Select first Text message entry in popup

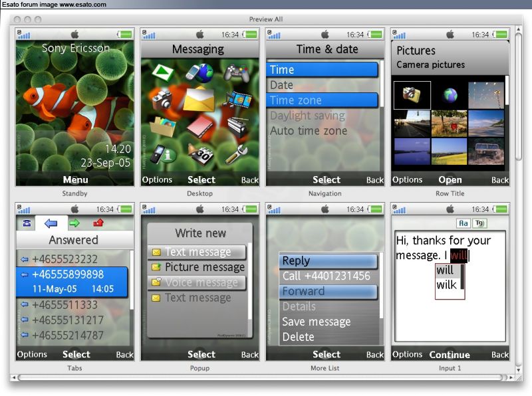click(197, 252)
